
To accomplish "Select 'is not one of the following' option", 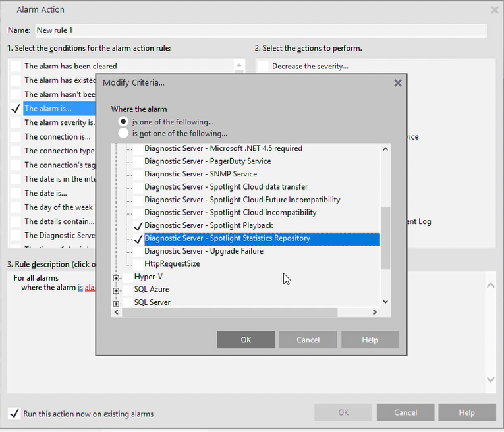I will point(123,134).
